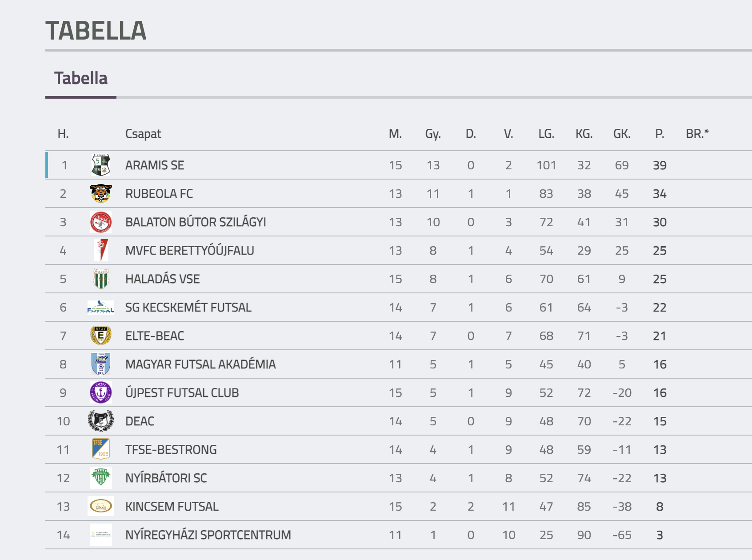
Task: Open the Balaton Bútor Szilágyi crest
Action: point(101,222)
